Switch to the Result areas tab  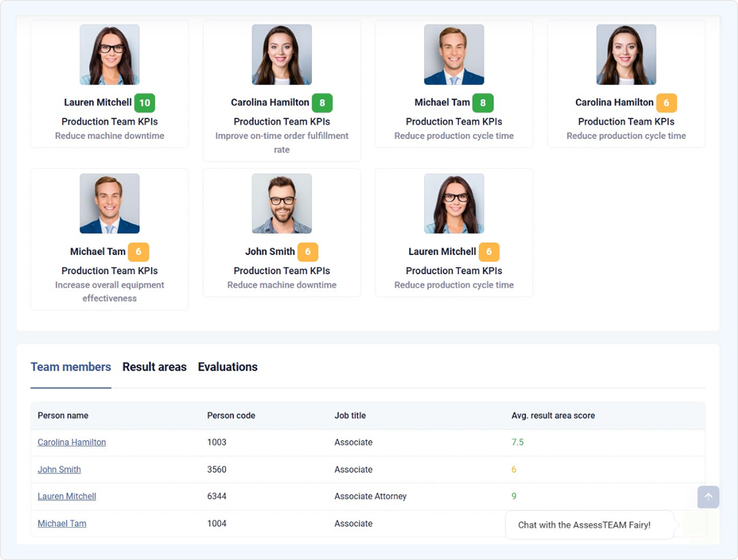coord(154,367)
